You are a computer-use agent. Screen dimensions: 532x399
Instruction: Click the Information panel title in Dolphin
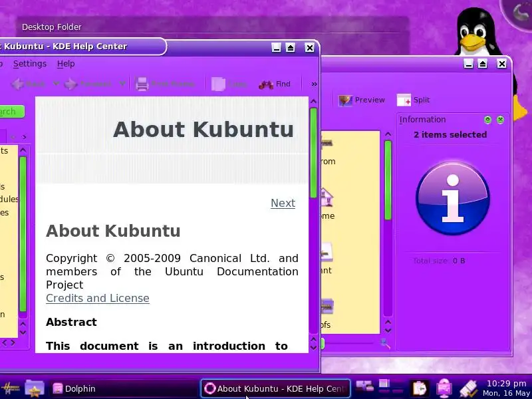coord(422,120)
